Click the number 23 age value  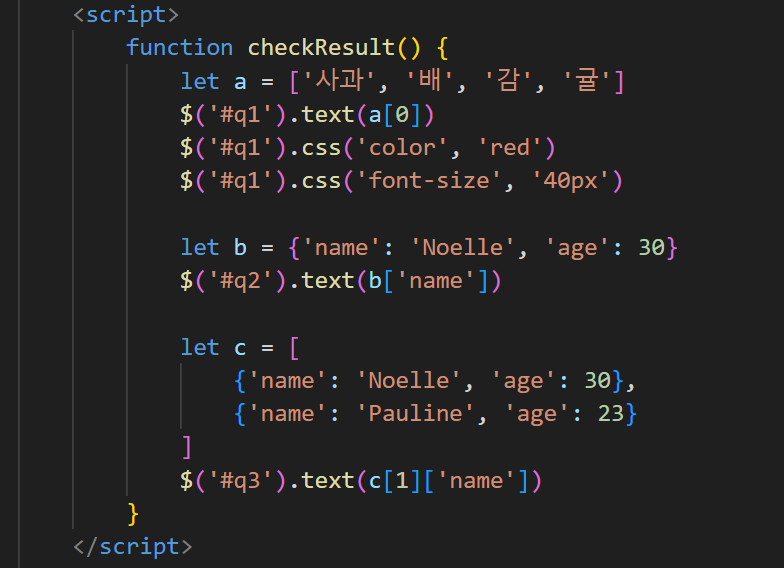pos(611,414)
